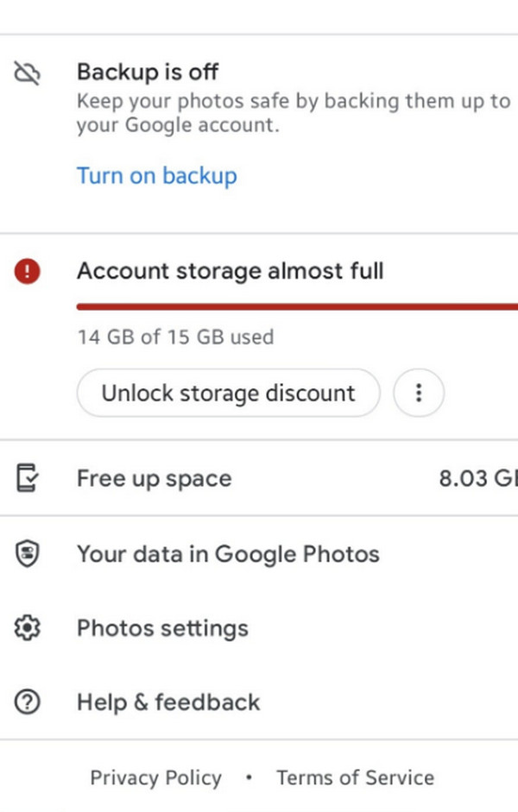Image resolution: width=518 pixels, height=812 pixels.
Task: Tap the checkmark phone icon for freeing space
Action: tap(27, 478)
